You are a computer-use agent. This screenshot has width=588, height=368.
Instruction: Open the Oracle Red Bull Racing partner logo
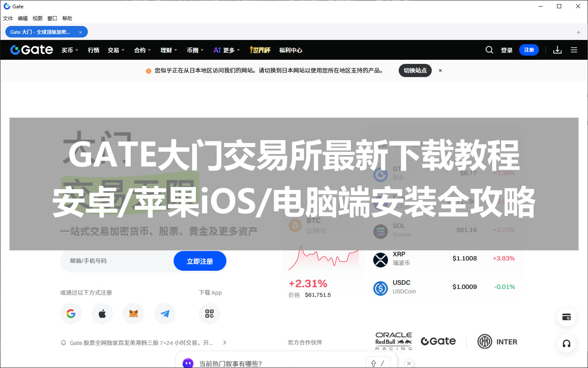(394, 341)
